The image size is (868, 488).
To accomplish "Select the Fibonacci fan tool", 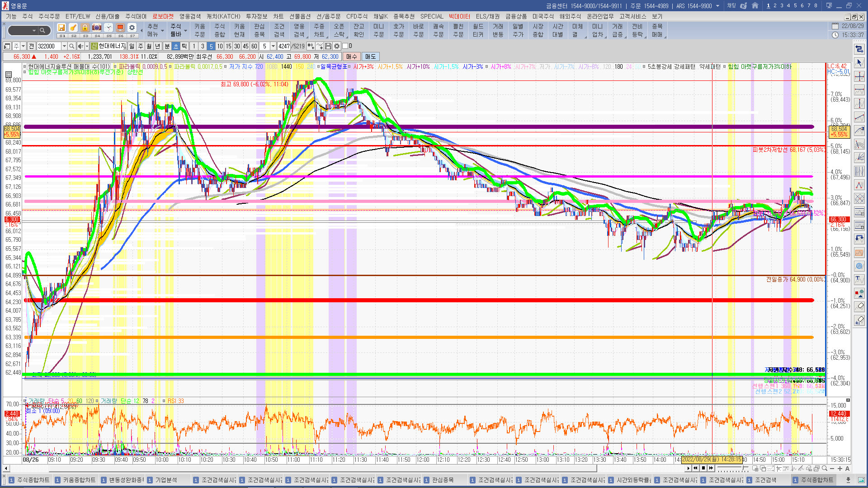I will tap(859, 157).
